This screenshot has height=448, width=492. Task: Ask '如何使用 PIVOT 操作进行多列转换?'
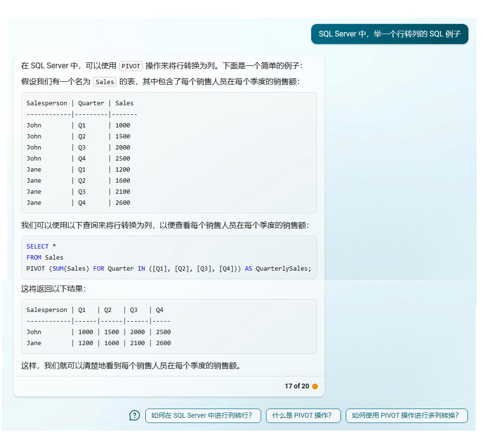[x=407, y=416]
